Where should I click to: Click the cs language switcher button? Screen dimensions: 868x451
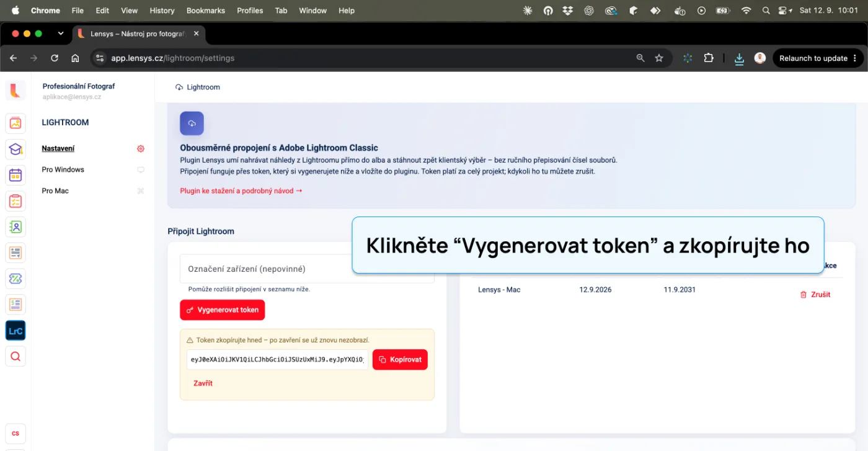tap(15, 434)
